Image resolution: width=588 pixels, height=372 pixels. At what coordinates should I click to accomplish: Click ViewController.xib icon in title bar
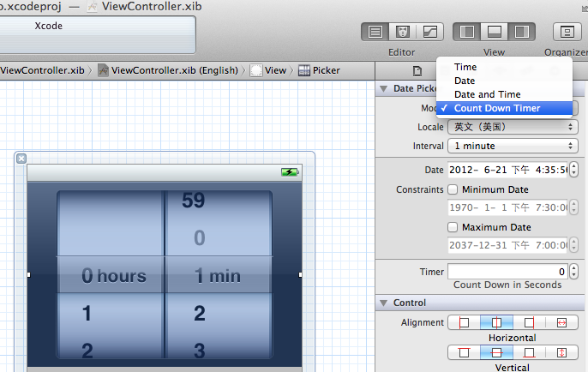[x=93, y=7]
